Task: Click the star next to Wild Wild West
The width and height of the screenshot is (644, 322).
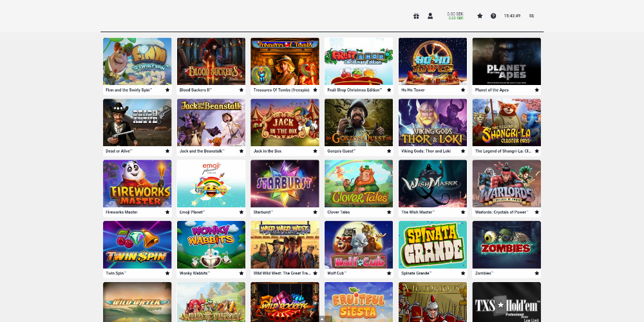Action: point(315,273)
